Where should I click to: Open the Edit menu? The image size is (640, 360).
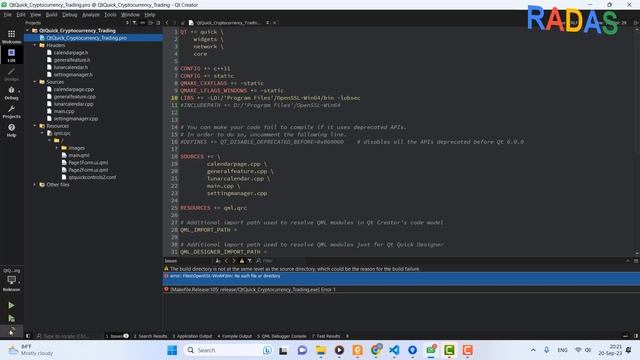click(21, 15)
